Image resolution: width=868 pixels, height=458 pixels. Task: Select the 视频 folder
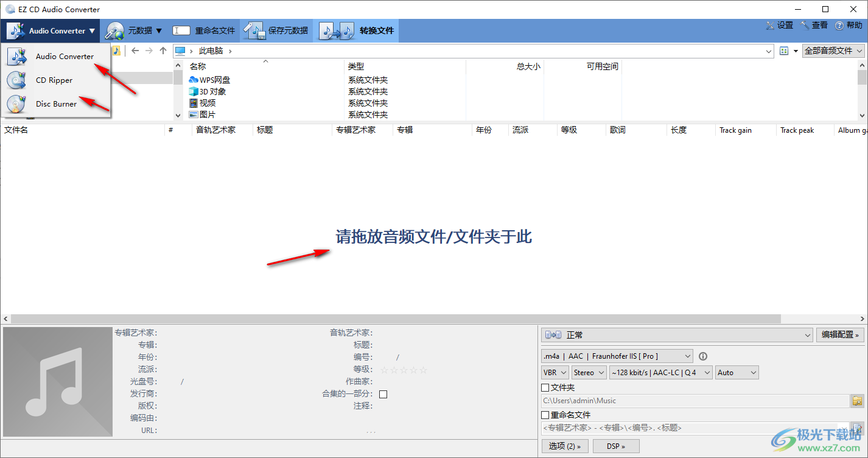point(208,103)
